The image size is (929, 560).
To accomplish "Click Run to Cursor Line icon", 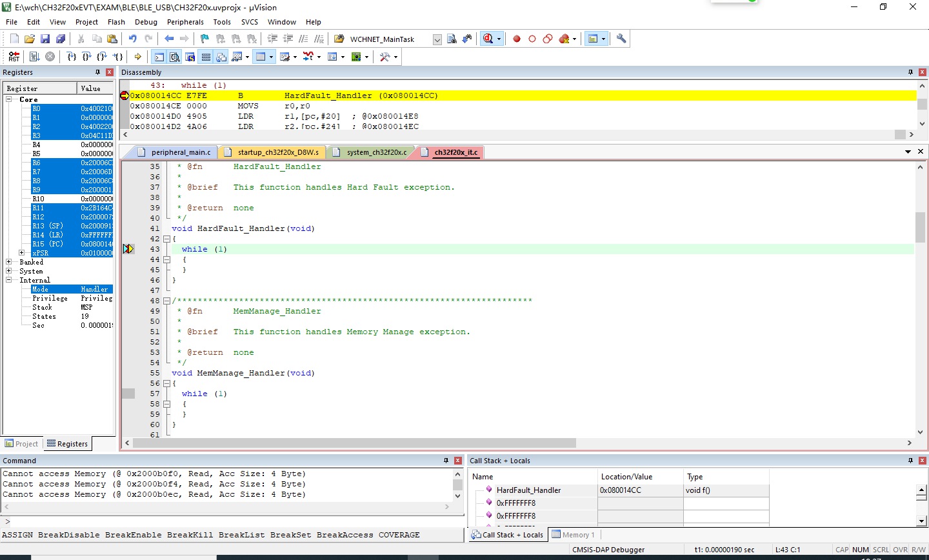I will [x=118, y=57].
